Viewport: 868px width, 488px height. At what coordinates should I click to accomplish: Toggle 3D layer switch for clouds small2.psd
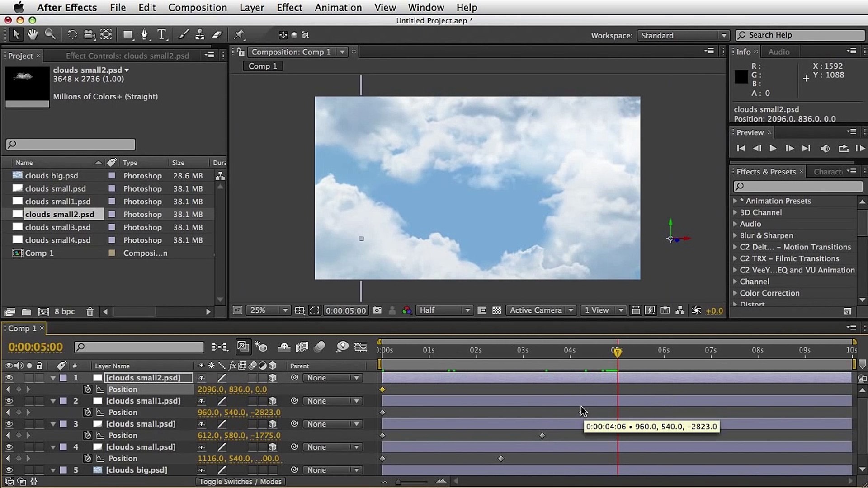point(273,378)
